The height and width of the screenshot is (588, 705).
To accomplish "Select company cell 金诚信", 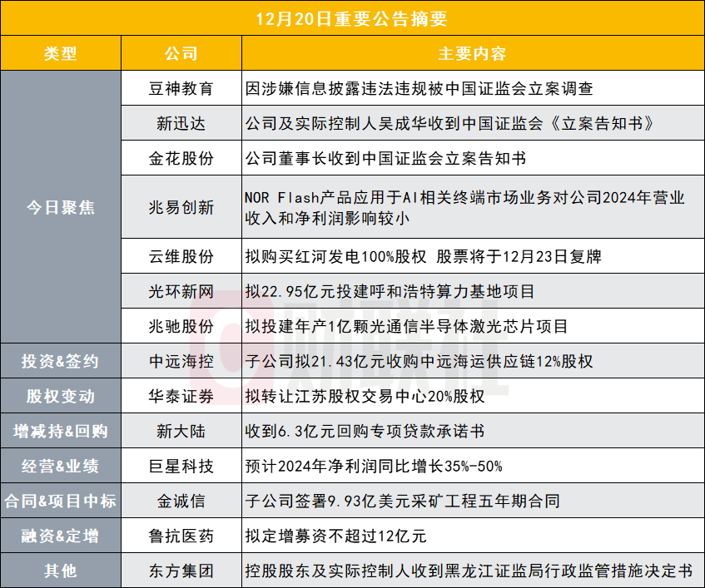I will [x=181, y=501].
